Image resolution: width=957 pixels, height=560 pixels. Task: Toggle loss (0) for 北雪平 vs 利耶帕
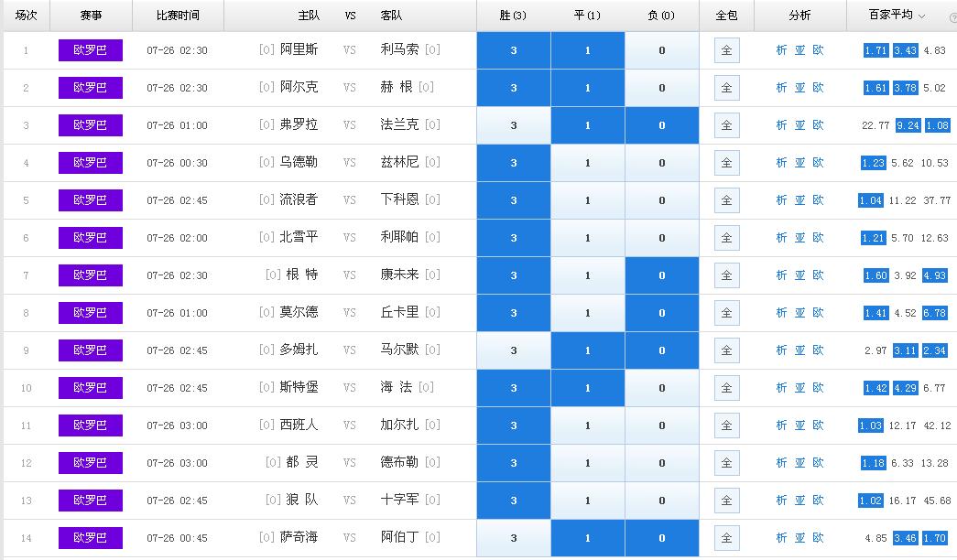pyautogui.click(x=661, y=238)
